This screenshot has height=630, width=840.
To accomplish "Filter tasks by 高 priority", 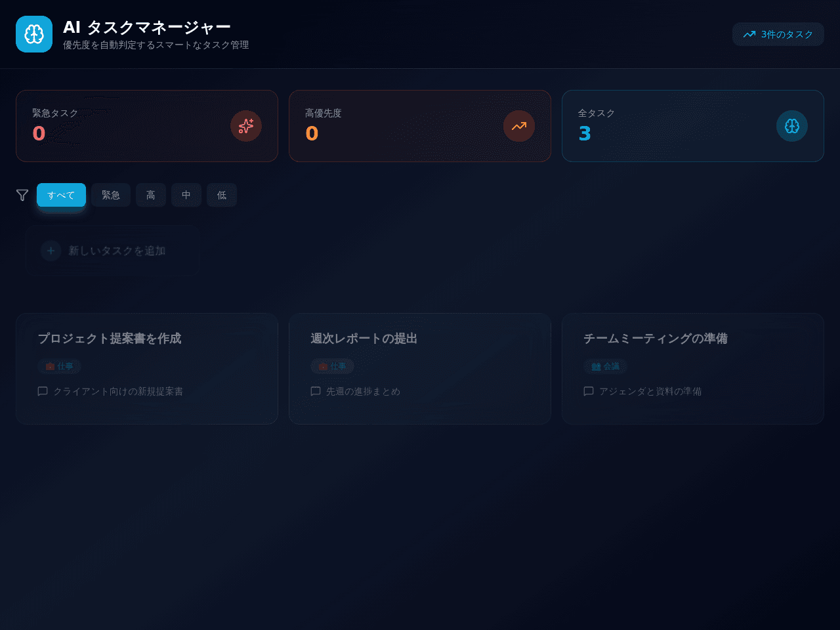I will [151, 195].
